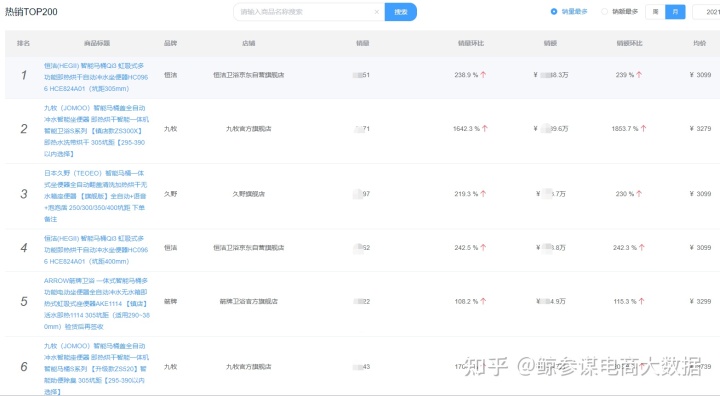This screenshot has height=396, width=720.
Task: Select the rank number 2 cell
Action: [x=24, y=129]
